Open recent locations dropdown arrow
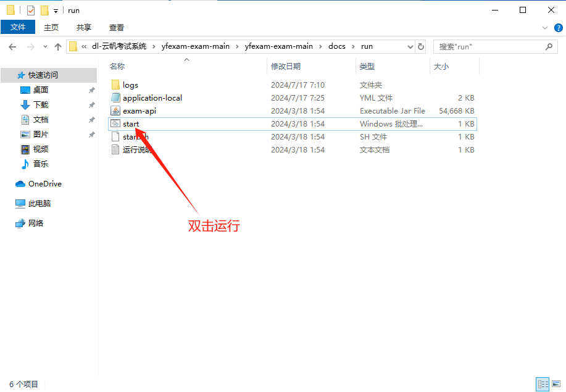The width and height of the screenshot is (566, 392). point(45,47)
